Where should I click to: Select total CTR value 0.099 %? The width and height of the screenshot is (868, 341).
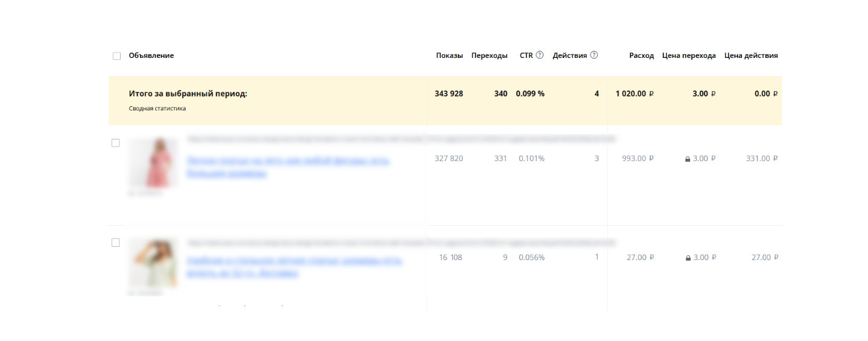click(530, 94)
